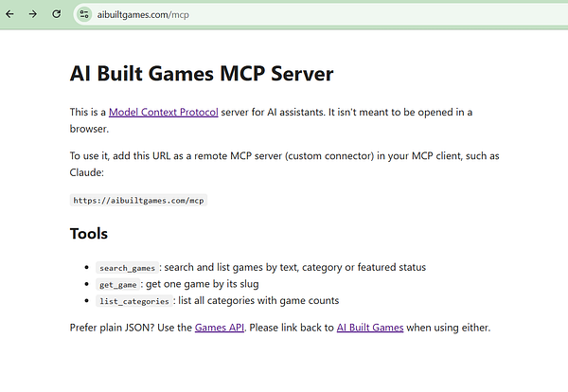Click the word 'Claude:' in the paragraph
The image size is (568, 392).
click(x=86, y=172)
